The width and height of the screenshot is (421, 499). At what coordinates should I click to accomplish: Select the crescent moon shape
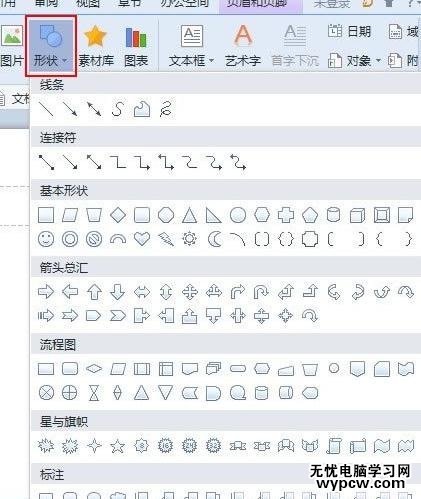214,239
